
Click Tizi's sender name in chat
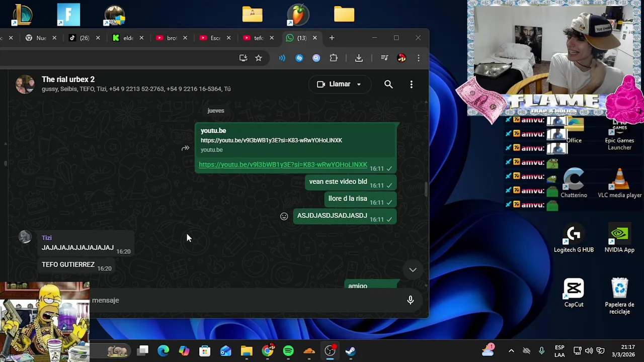[47, 238]
